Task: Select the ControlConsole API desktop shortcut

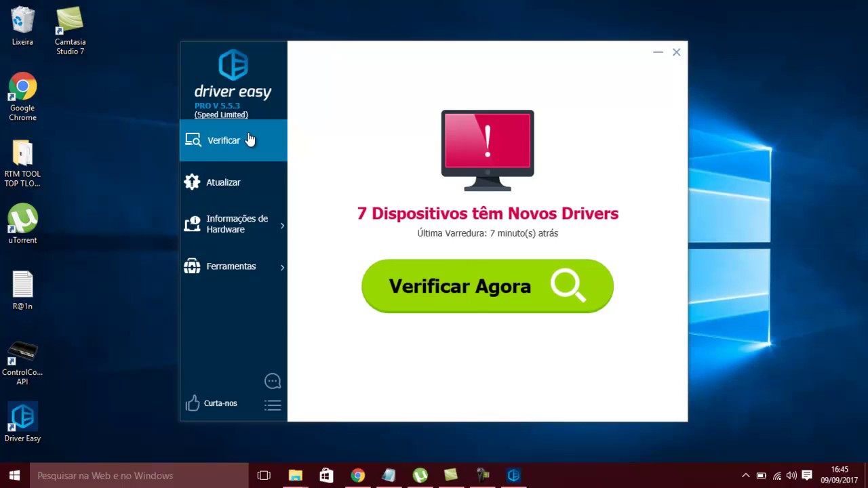Action: pos(22,363)
